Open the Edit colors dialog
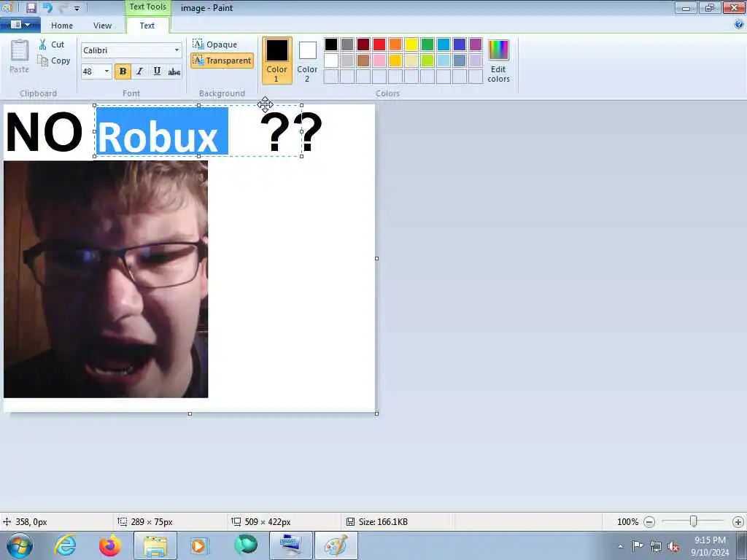Screen dimensions: 747x560 (x=498, y=61)
